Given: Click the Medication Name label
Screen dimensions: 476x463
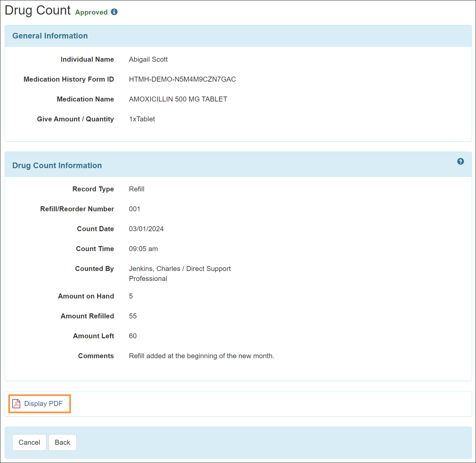Looking at the screenshot, I should click(x=85, y=99).
